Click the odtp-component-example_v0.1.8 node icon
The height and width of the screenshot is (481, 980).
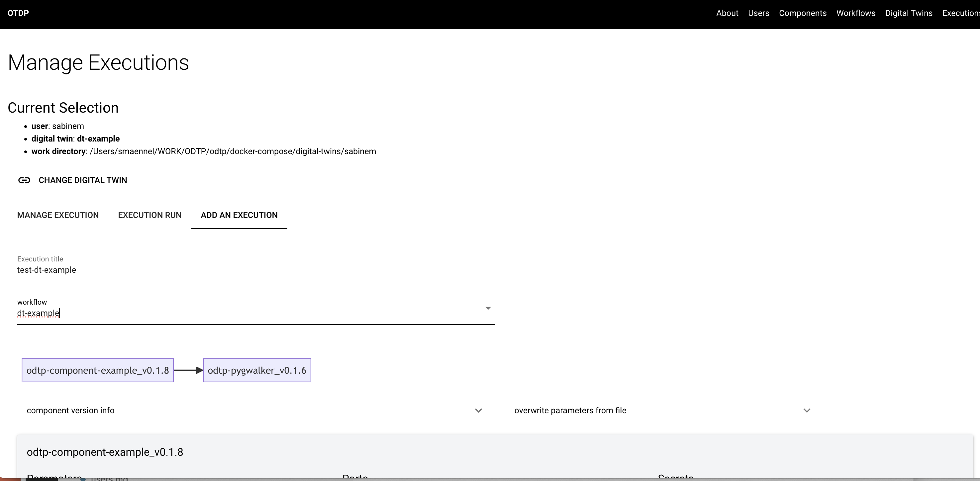tap(97, 370)
